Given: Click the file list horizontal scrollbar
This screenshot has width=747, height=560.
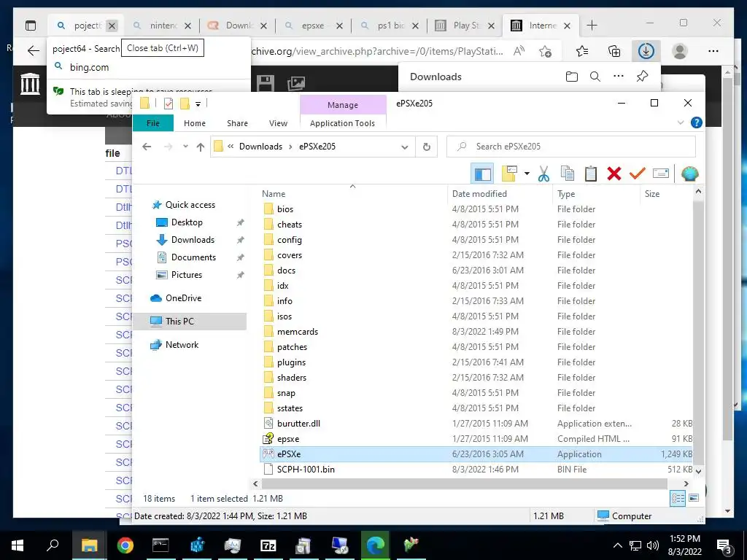Looking at the screenshot, I should point(464,484).
